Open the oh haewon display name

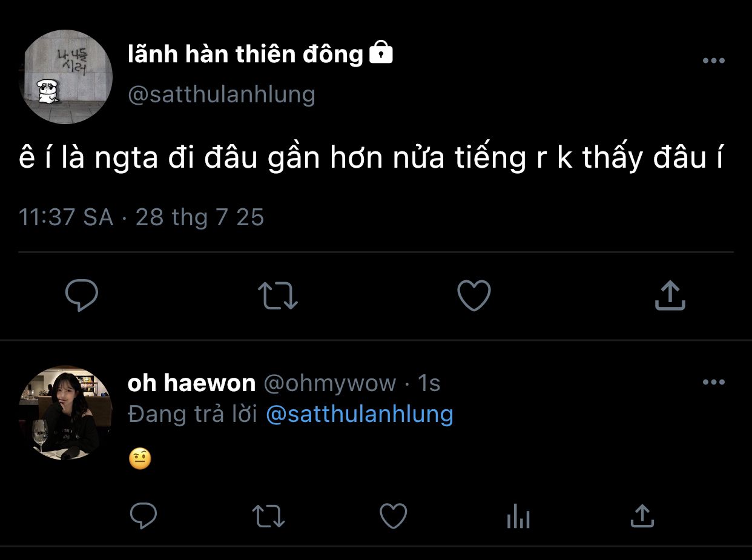click(191, 383)
